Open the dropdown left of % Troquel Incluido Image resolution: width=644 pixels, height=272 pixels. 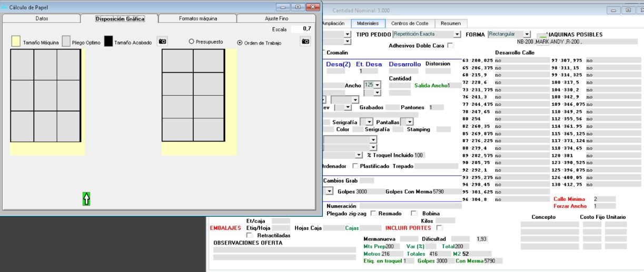pyautogui.click(x=359, y=155)
